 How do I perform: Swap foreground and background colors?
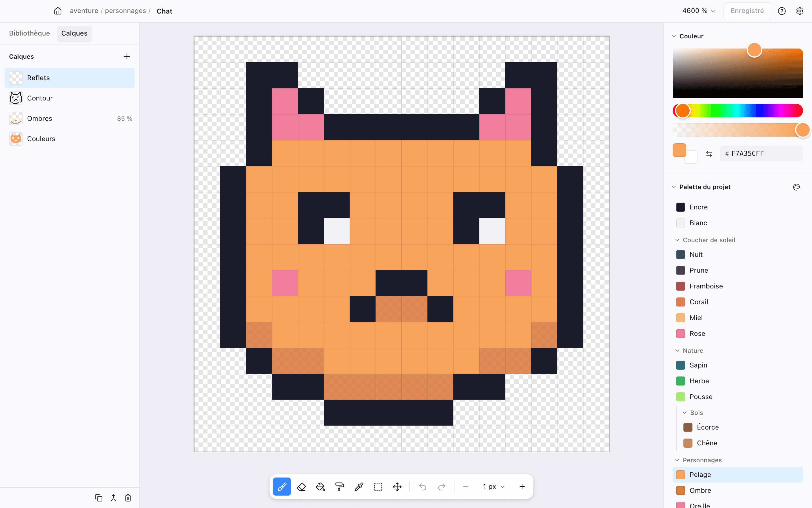(709, 154)
